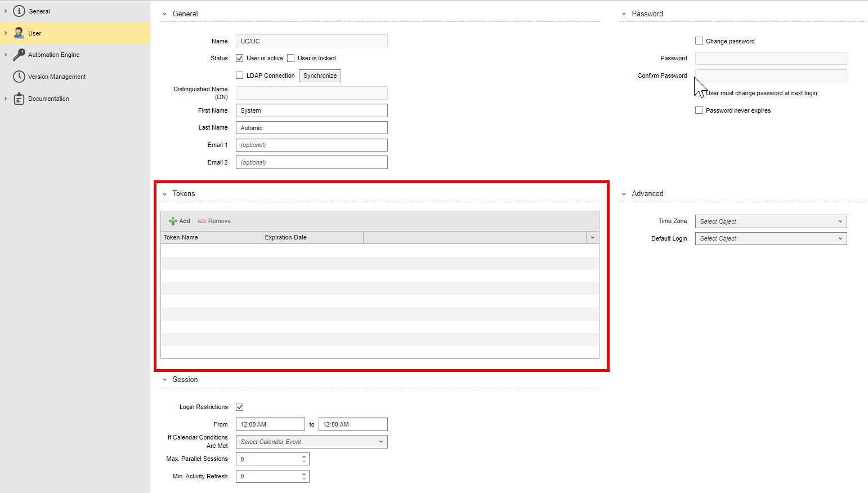The width and height of the screenshot is (868, 493).
Task: Click the Version Management clock icon
Action: click(19, 77)
